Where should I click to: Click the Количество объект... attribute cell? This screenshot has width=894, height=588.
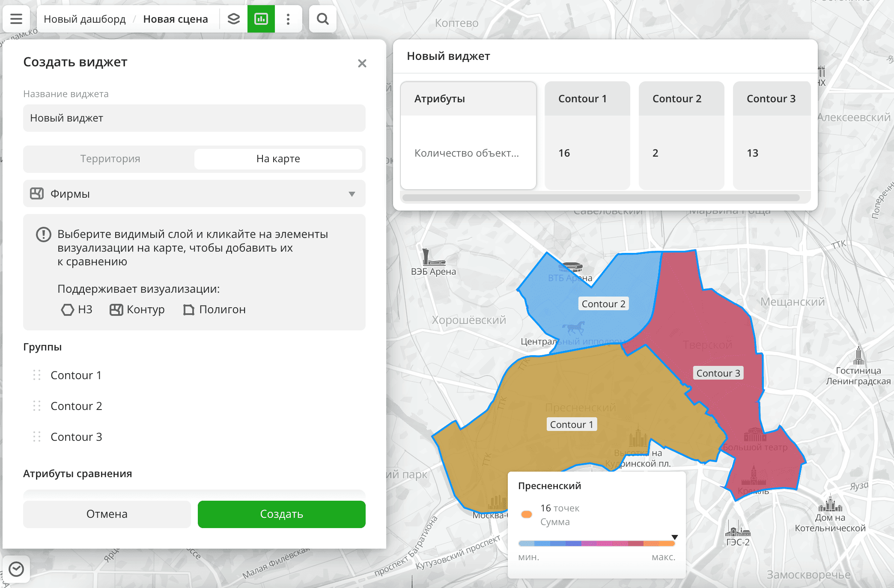pyautogui.click(x=468, y=153)
